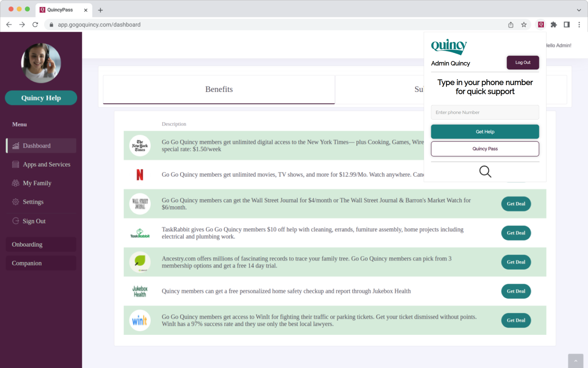Image resolution: width=588 pixels, height=368 pixels.
Task: Click the share page icon in address bar
Action: point(511,25)
